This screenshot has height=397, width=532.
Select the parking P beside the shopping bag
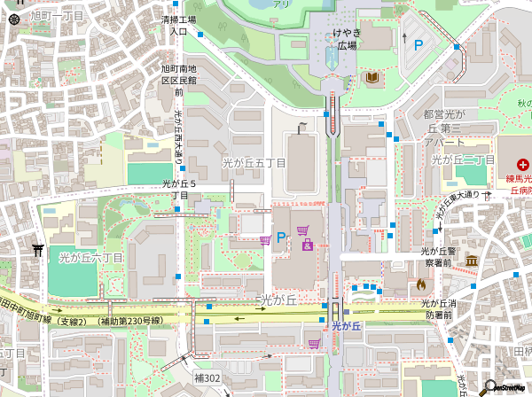[x=281, y=237]
